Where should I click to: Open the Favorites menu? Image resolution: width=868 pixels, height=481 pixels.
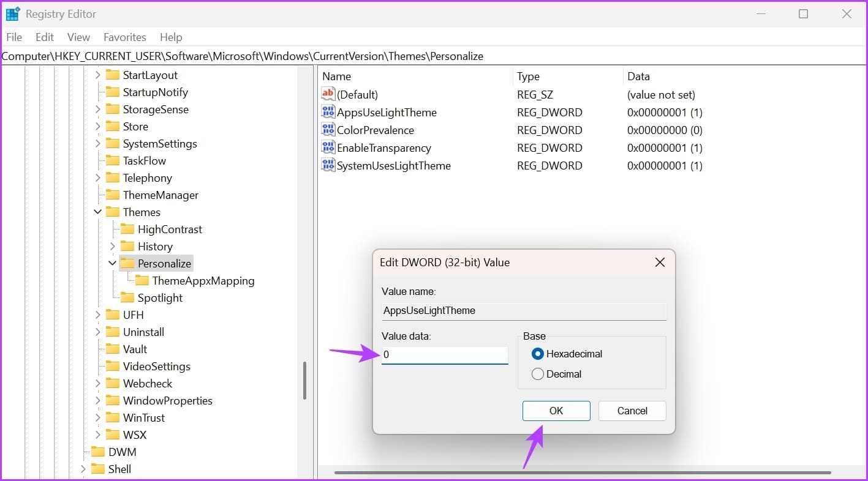125,37
